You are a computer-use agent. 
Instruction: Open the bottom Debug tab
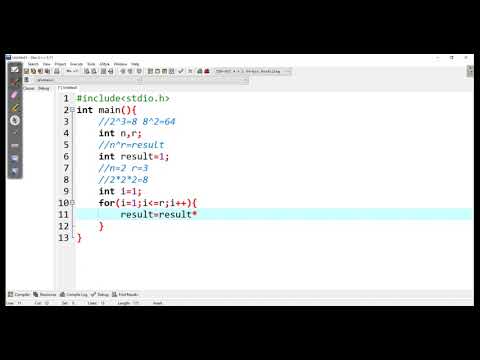[100, 294]
